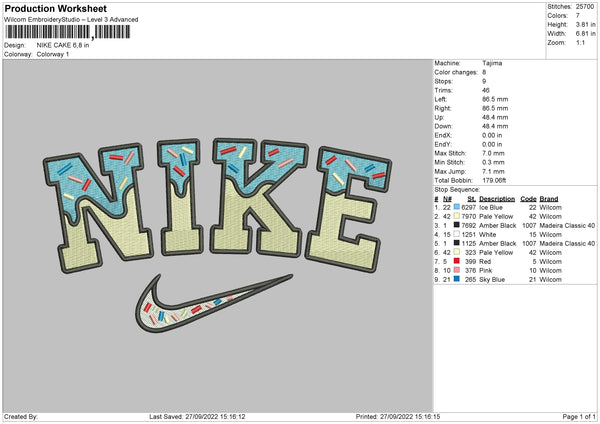Click the Right value 86.5 mm
This screenshot has height=424, width=600.
[x=495, y=108]
